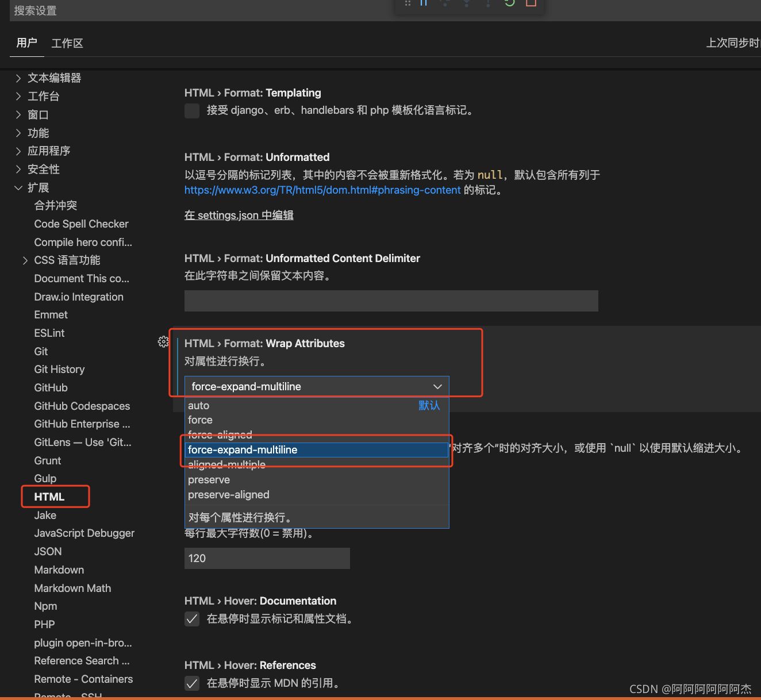The height and width of the screenshot is (700, 761).
Task: Select preserve-aligned from the dropdown list
Action: click(x=317, y=495)
